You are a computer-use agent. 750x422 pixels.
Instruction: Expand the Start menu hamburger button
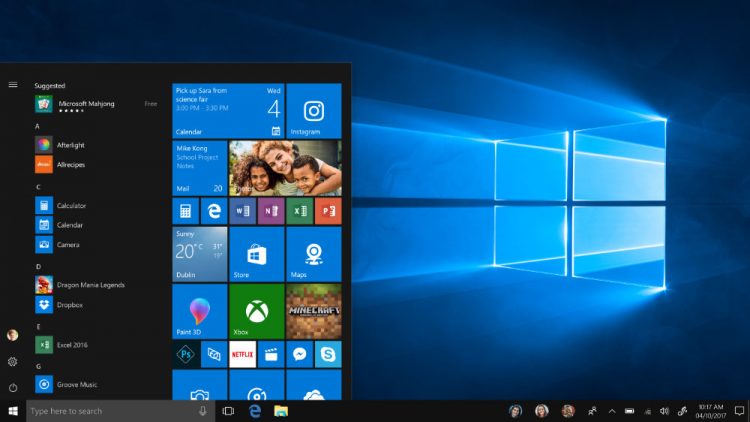(x=13, y=85)
